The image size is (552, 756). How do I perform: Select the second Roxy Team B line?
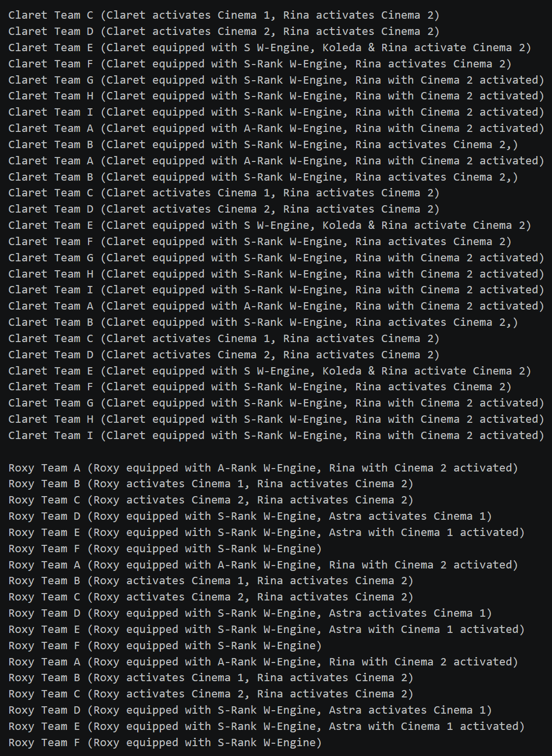pyautogui.click(x=211, y=581)
